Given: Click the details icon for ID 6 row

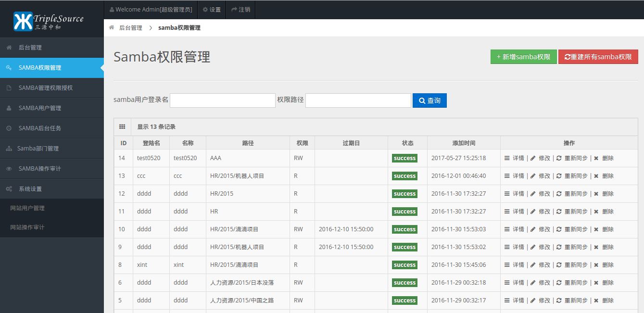Looking at the screenshot, I should (507, 283).
